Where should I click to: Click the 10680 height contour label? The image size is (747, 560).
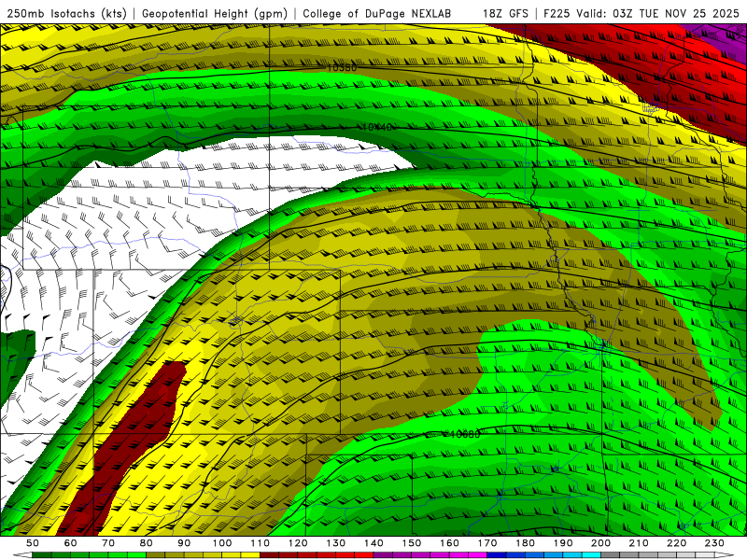(x=465, y=434)
